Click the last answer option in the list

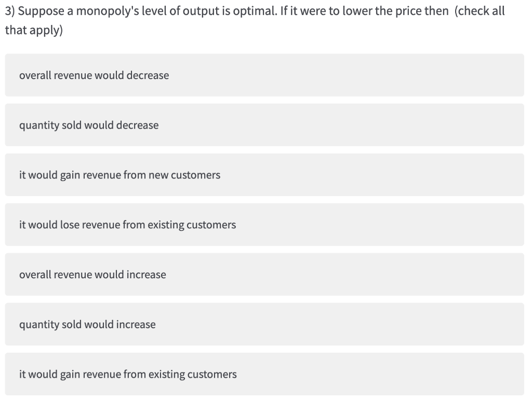tap(264, 374)
